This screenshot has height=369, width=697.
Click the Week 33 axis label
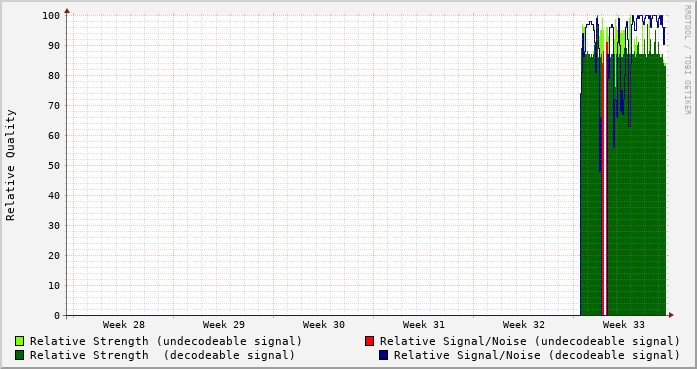624,325
